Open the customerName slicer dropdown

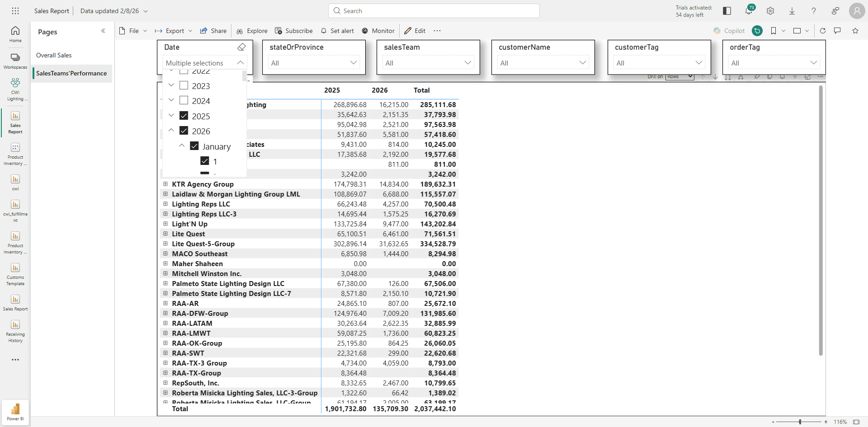543,63
